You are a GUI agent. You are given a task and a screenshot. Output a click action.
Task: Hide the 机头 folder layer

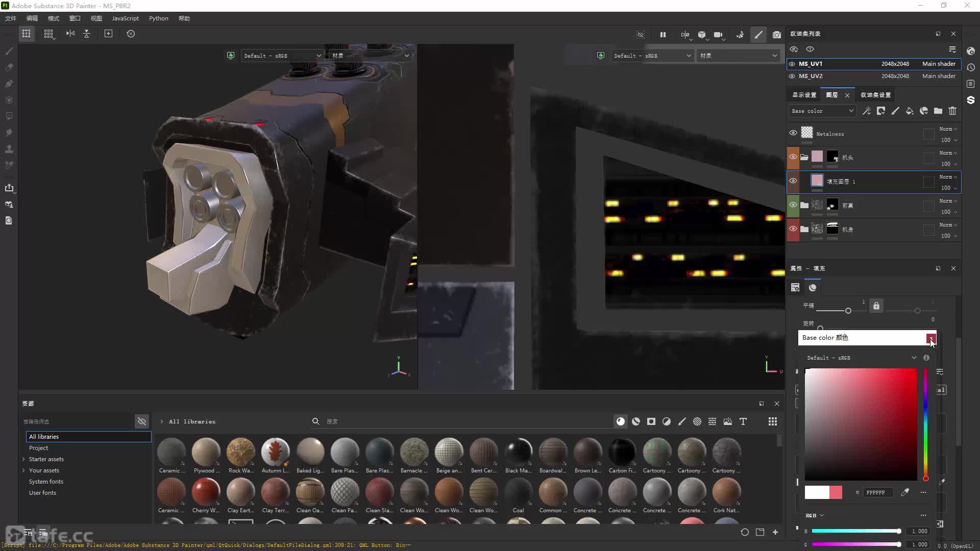click(x=793, y=157)
